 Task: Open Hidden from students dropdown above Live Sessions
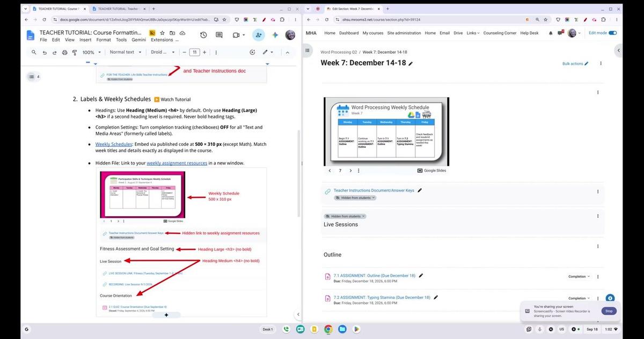pos(345,216)
